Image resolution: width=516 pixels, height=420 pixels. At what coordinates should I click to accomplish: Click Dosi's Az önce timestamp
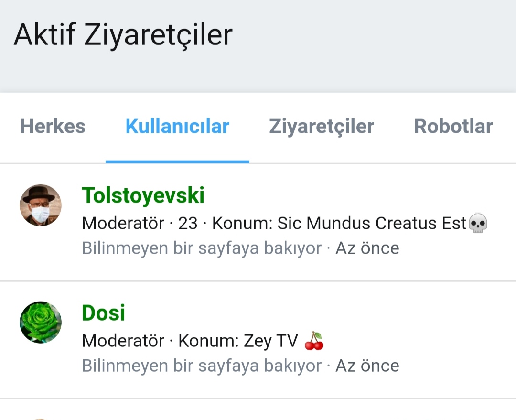(x=367, y=366)
